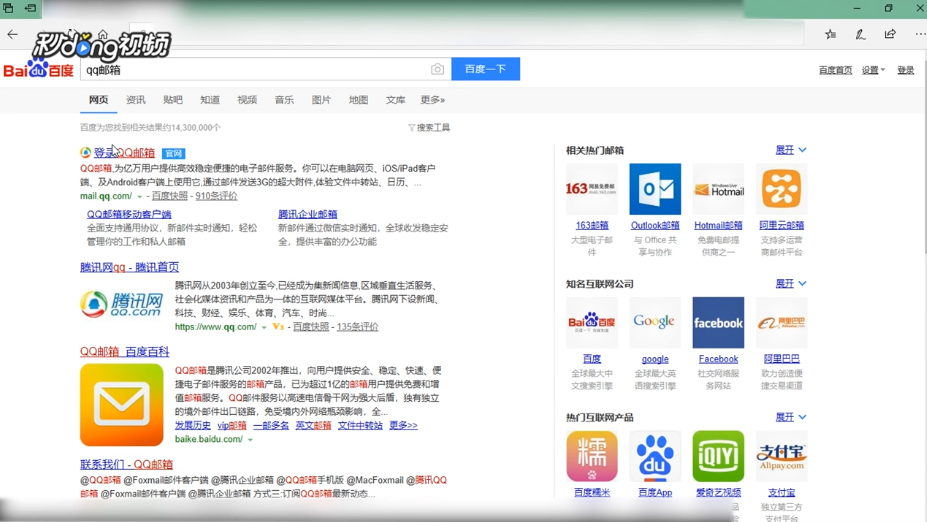The image size is (927, 522).
Task: Click the camera image search icon
Action: [437, 69]
